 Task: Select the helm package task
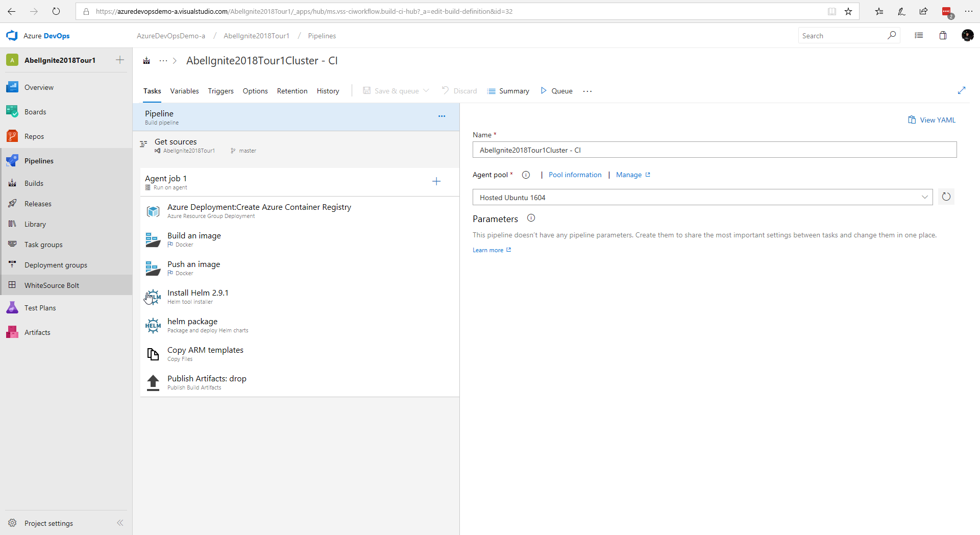300,325
